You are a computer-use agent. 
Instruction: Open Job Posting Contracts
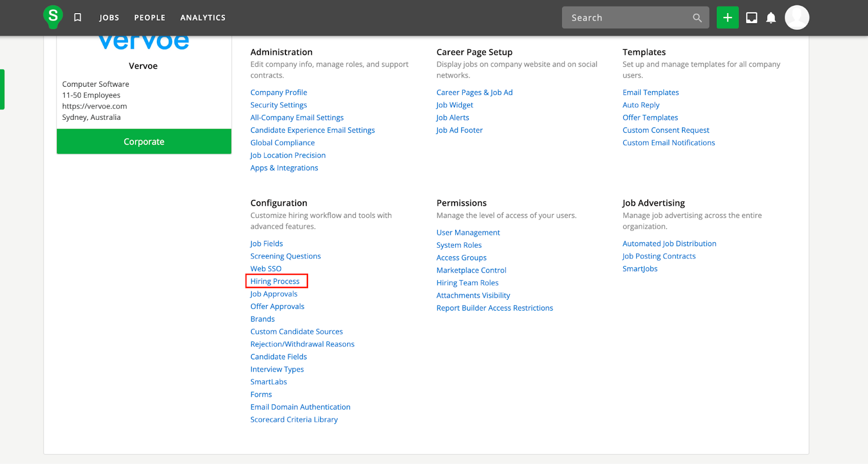[x=659, y=256]
